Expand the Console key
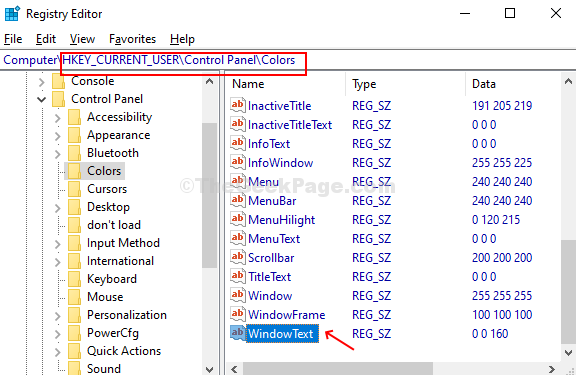 [x=42, y=82]
